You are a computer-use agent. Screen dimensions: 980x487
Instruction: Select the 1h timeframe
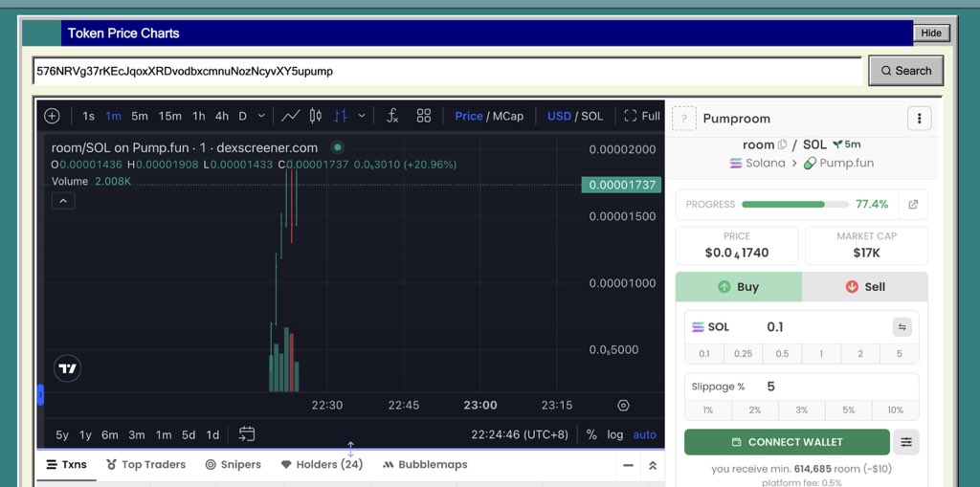199,116
